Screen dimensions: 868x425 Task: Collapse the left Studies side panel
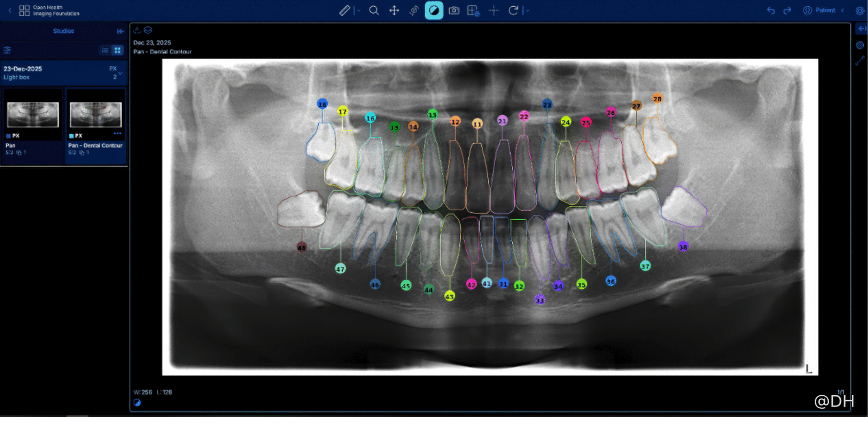coord(120,31)
